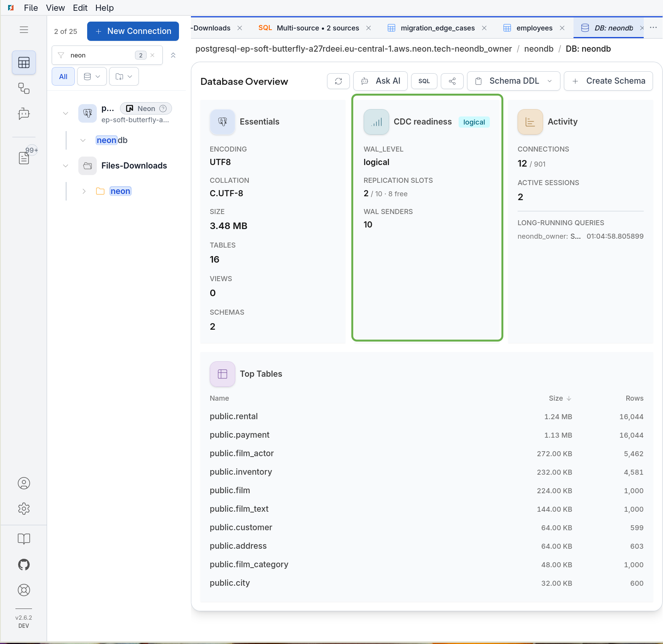Click the public.city table row
Image resolution: width=663 pixels, height=644 pixels.
click(427, 583)
